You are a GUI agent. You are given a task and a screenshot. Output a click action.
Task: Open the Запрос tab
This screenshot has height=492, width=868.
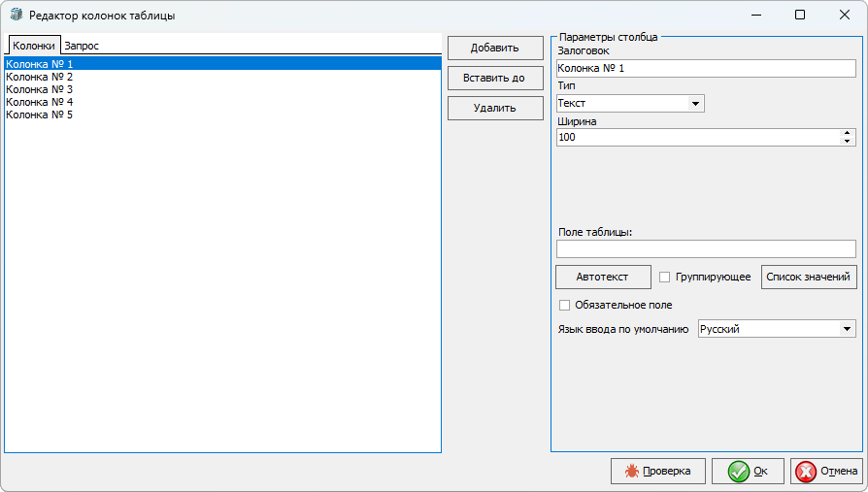[x=82, y=46]
